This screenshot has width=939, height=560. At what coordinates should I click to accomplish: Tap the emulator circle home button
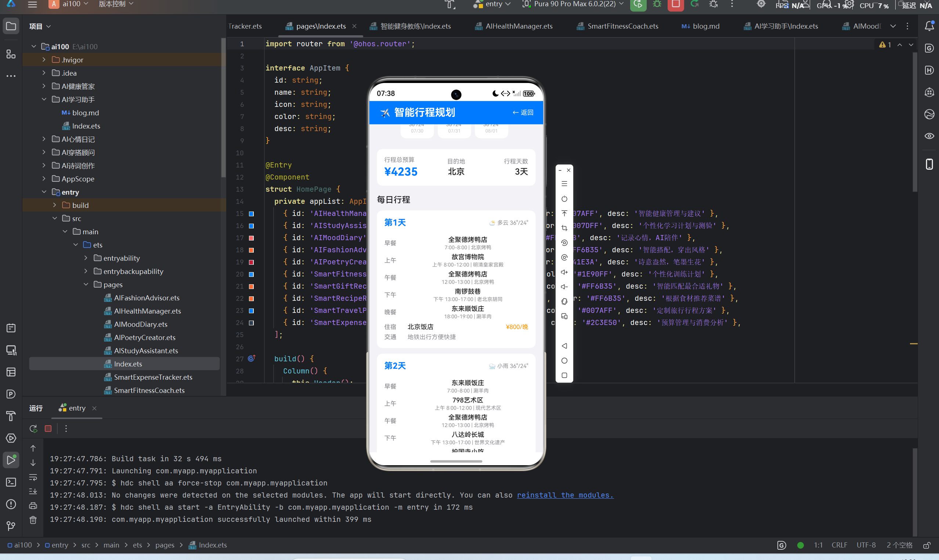564,361
